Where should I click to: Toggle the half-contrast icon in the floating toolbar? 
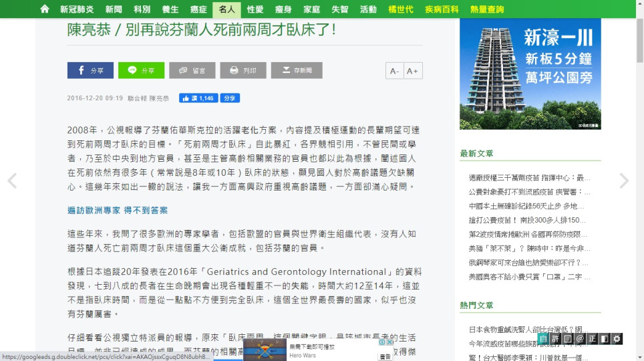pos(605,339)
